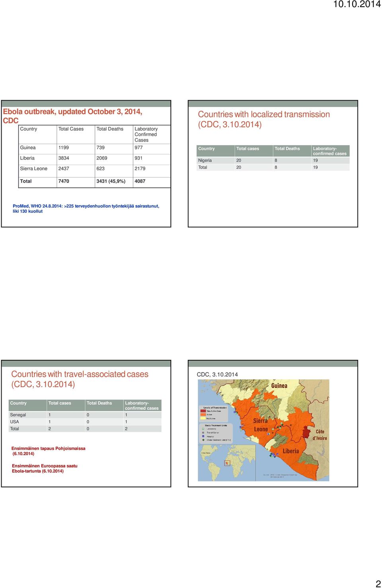The image size is (382, 588).
Task: Click the USA row label
Action: coord(14,422)
